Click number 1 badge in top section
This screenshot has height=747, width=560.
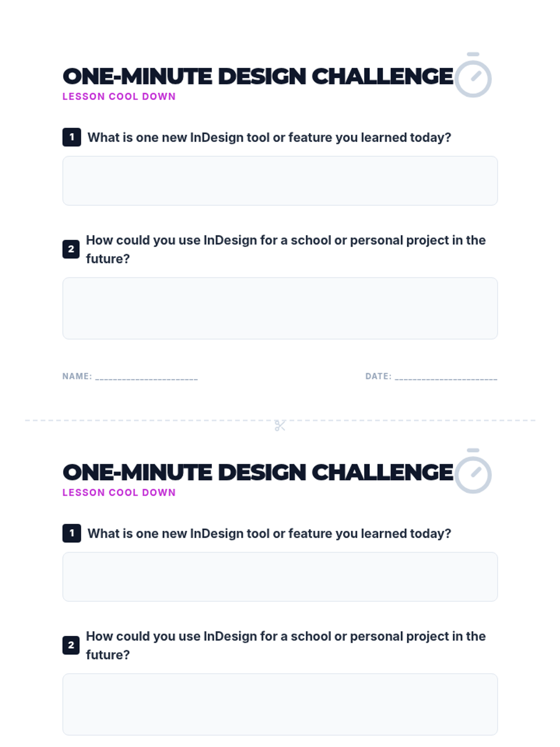coord(72,137)
